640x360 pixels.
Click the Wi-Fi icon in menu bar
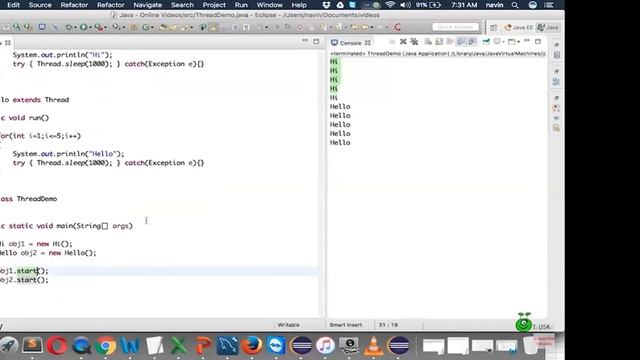(x=390, y=5)
